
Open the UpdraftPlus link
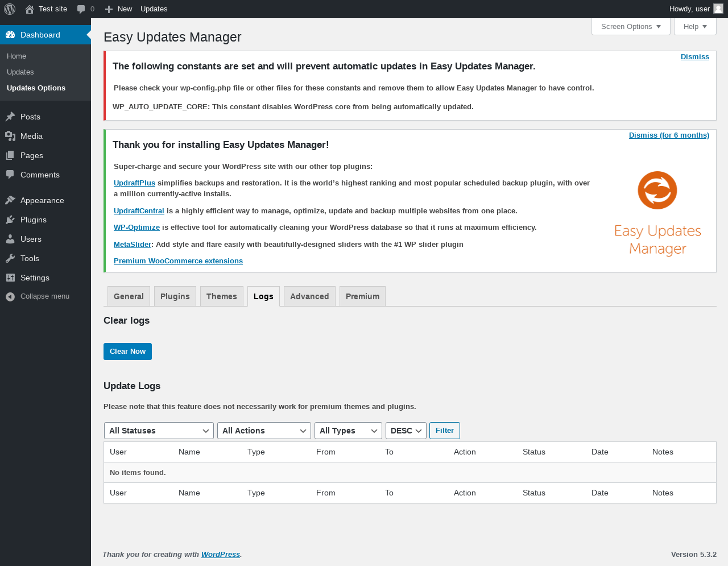coord(134,183)
